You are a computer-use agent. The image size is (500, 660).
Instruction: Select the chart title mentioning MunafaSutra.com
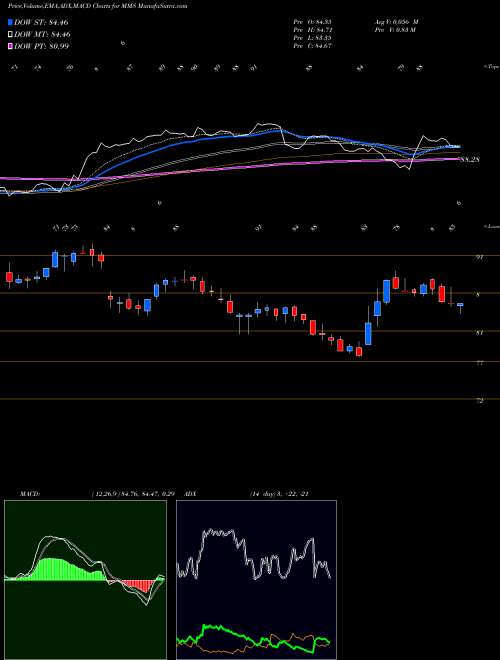(98, 6)
